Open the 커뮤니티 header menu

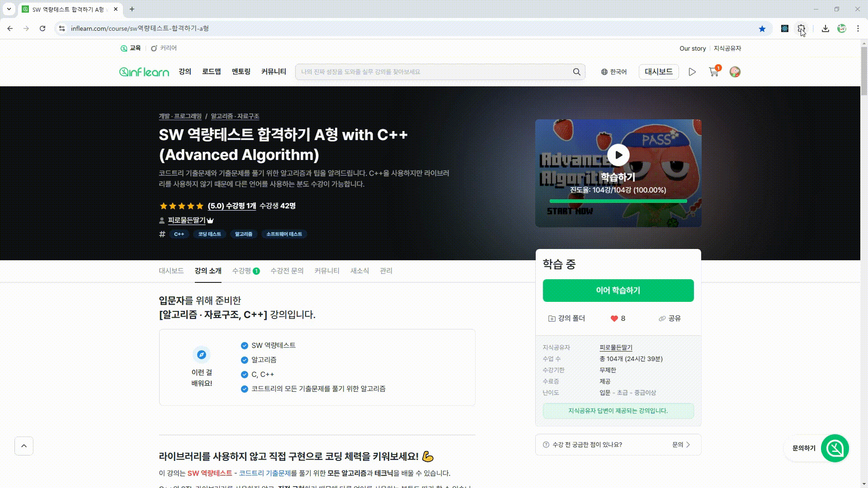coord(274,72)
